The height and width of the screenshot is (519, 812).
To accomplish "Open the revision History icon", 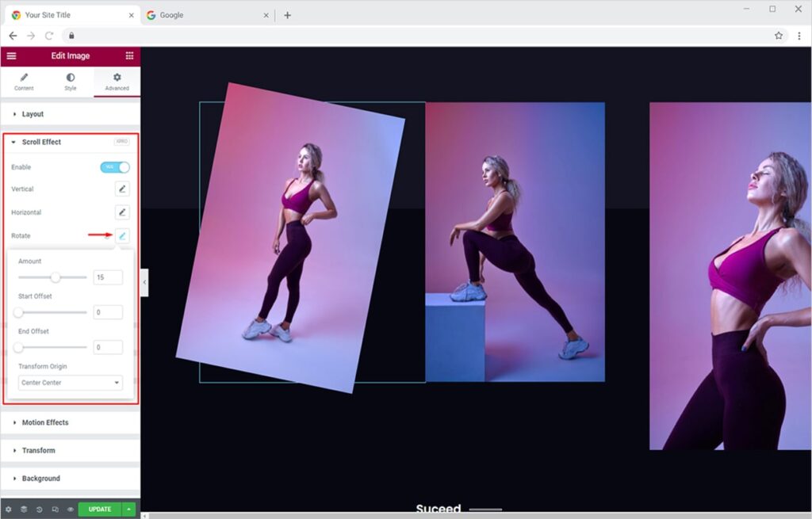I will (x=40, y=509).
